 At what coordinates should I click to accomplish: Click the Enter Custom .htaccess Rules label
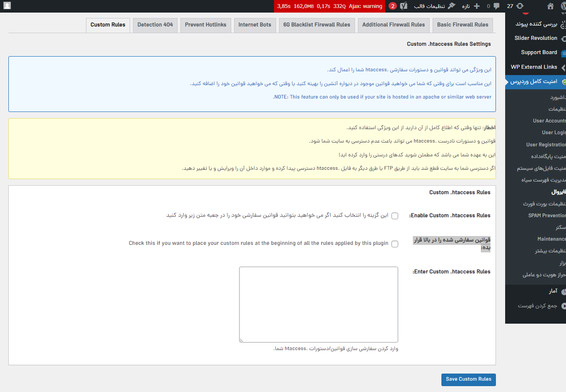click(451, 272)
